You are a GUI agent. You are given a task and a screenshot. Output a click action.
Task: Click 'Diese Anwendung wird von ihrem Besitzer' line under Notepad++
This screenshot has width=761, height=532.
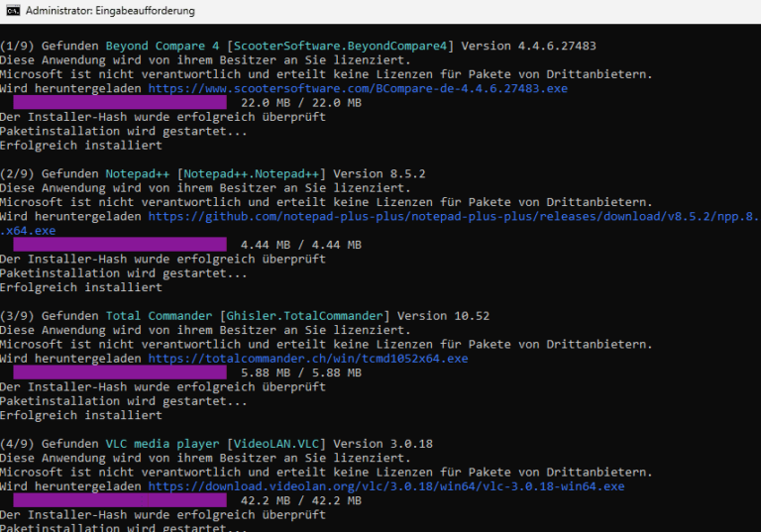tap(205, 188)
